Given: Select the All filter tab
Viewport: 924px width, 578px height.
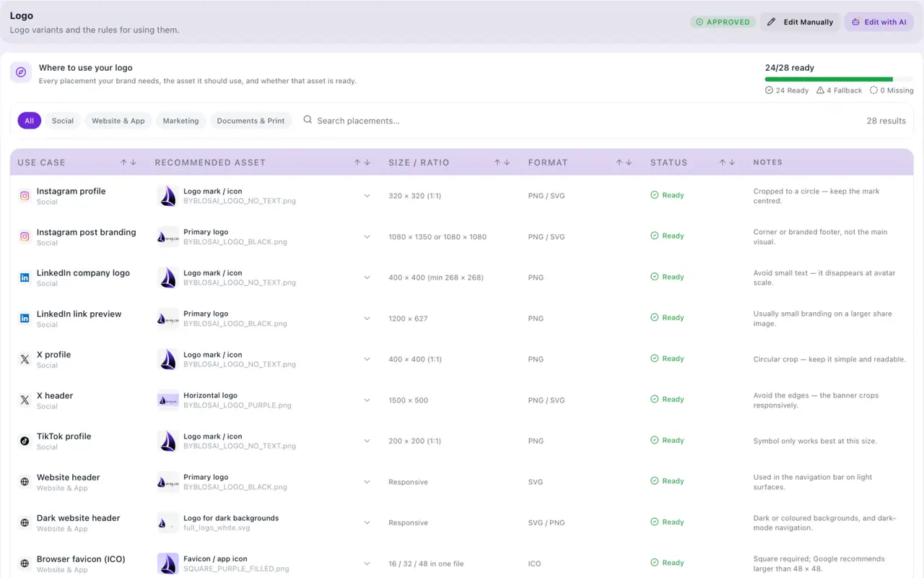Looking at the screenshot, I should [x=29, y=121].
